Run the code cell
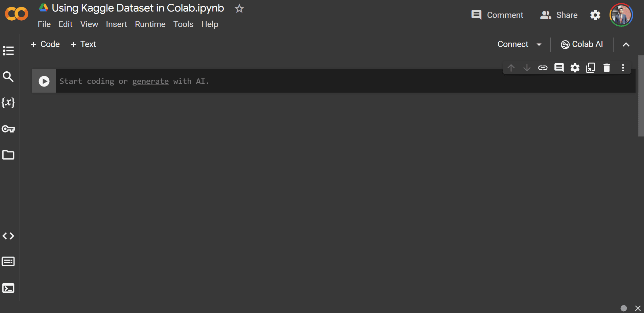Image resolution: width=644 pixels, height=313 pixels. pos(44,81)
